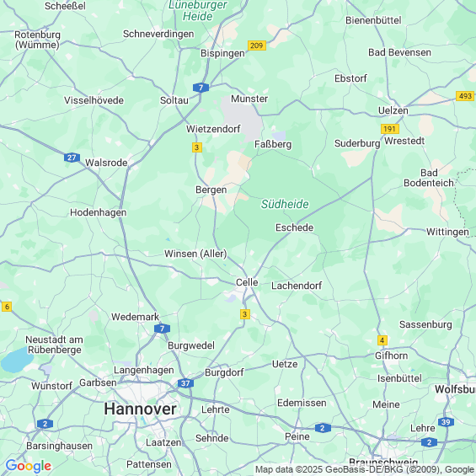Screen dimensions: 476x476
Task: Select the Winsen (Aller) town label
Action: click(x=195, y=254)
